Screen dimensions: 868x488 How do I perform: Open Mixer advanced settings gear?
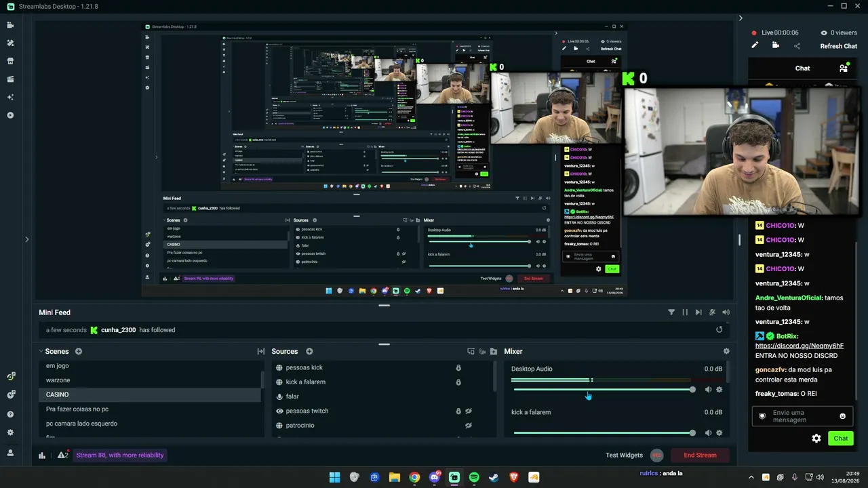coord(726,351)
